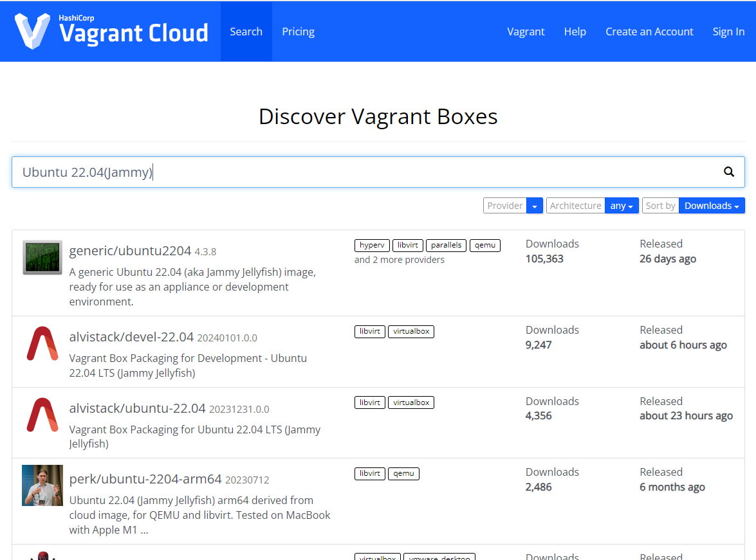Go to the Search nav tab
The image size is (756, 560).
246,32
